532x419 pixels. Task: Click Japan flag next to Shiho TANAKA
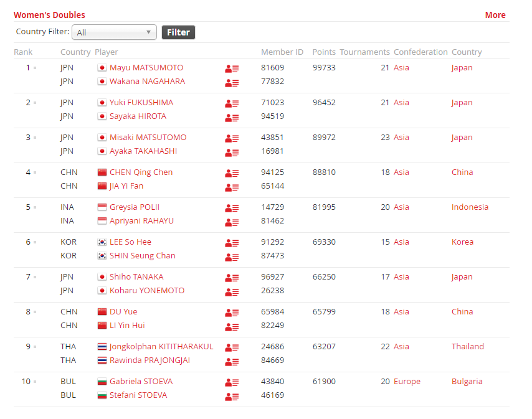(x=102, y=277)
